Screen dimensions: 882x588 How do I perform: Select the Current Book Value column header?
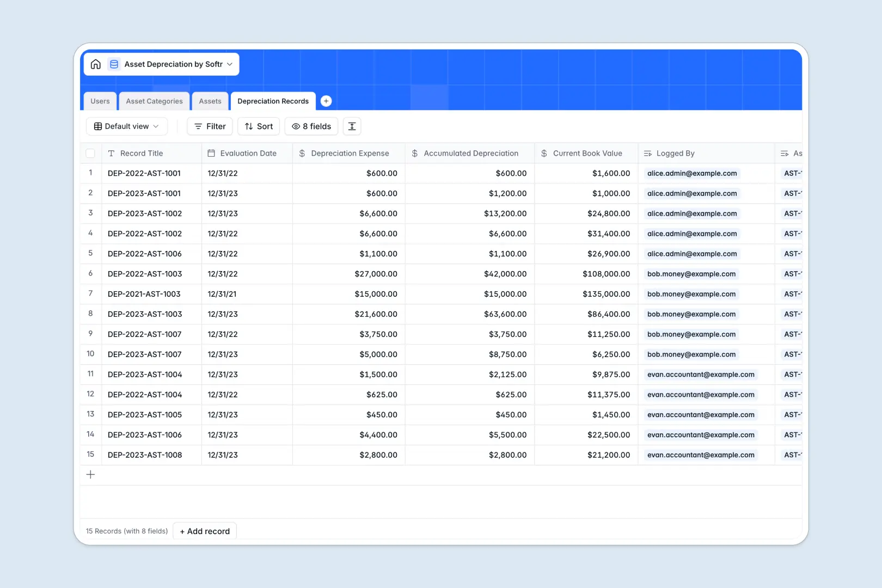point(586,154)
